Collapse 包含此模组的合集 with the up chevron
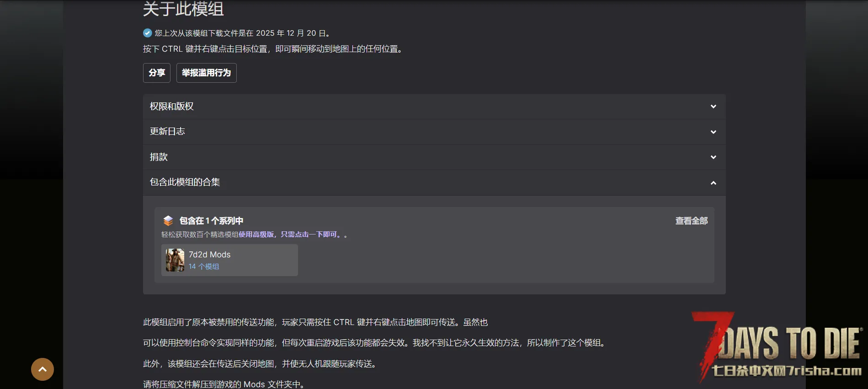This screenshot has height=389, width=868. click(713, 183)
